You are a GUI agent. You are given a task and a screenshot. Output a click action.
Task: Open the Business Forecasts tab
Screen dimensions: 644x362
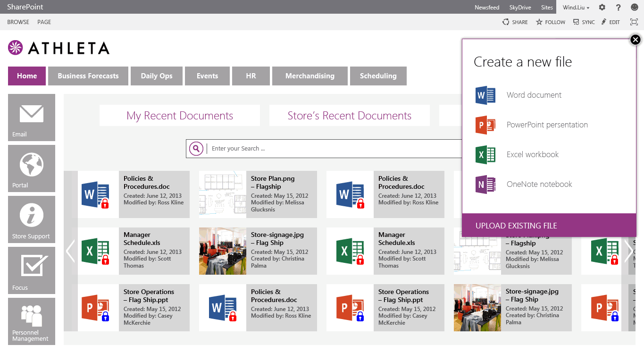(88, 76)
